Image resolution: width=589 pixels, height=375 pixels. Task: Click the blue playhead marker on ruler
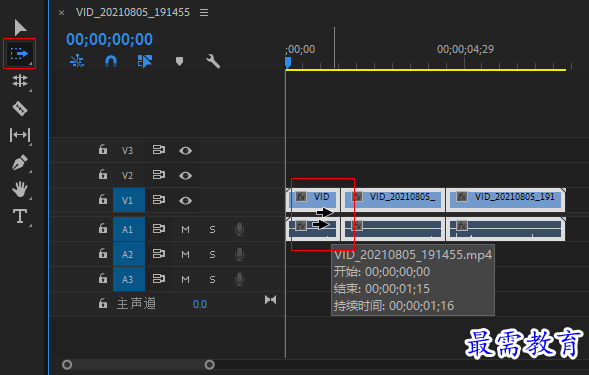tap(288, 62)
